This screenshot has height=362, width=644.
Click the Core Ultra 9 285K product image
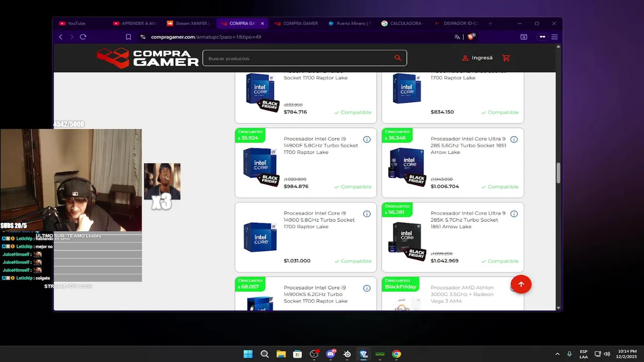(407, 240)
